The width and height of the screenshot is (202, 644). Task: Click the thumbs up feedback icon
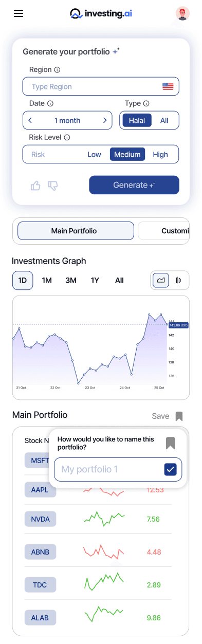(x=35, y=186)
